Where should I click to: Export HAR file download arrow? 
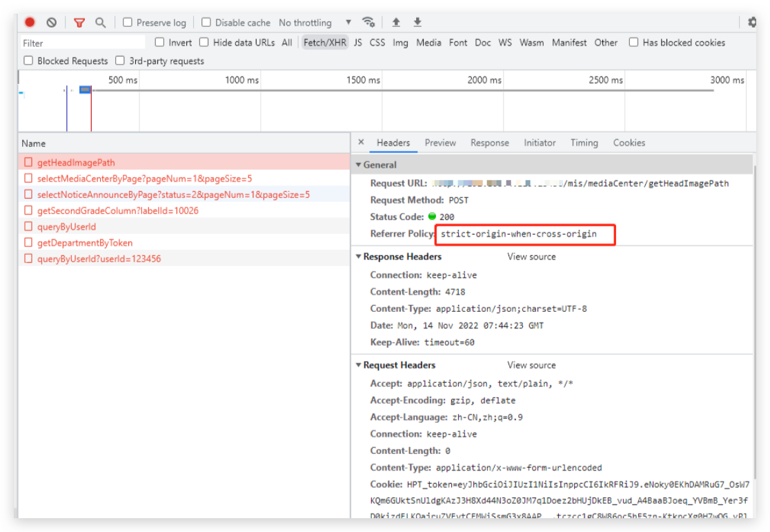417,22
